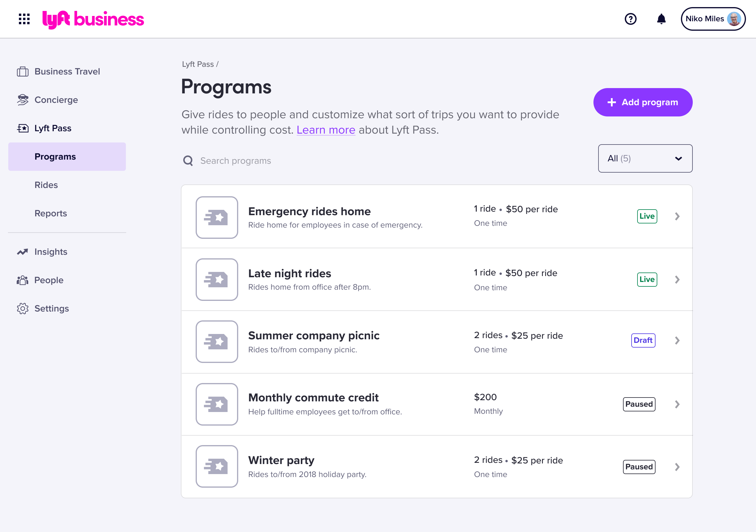Click the help question mark icon
756x532 pixels.
click(631, 19)
